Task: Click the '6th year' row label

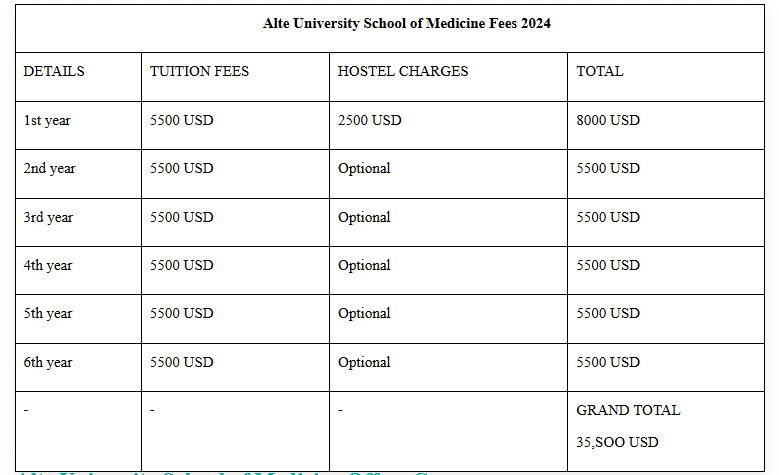Action: point(48,362)
